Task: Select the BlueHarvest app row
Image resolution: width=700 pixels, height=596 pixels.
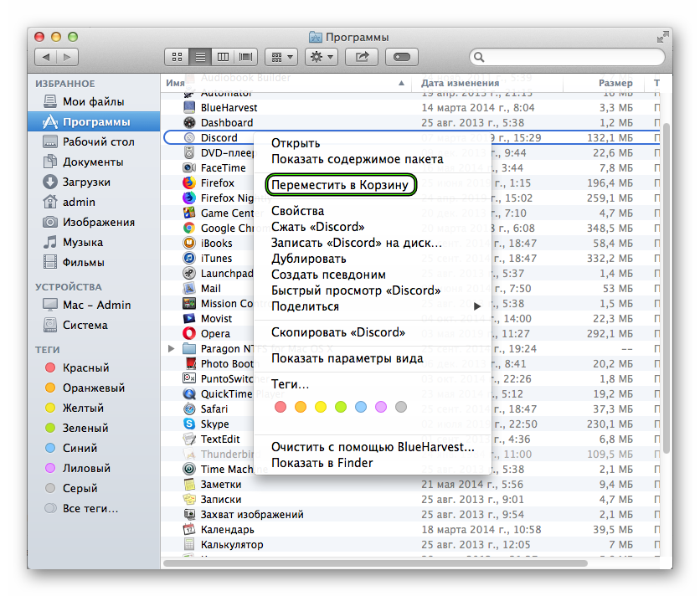Action: pos(411,108)
